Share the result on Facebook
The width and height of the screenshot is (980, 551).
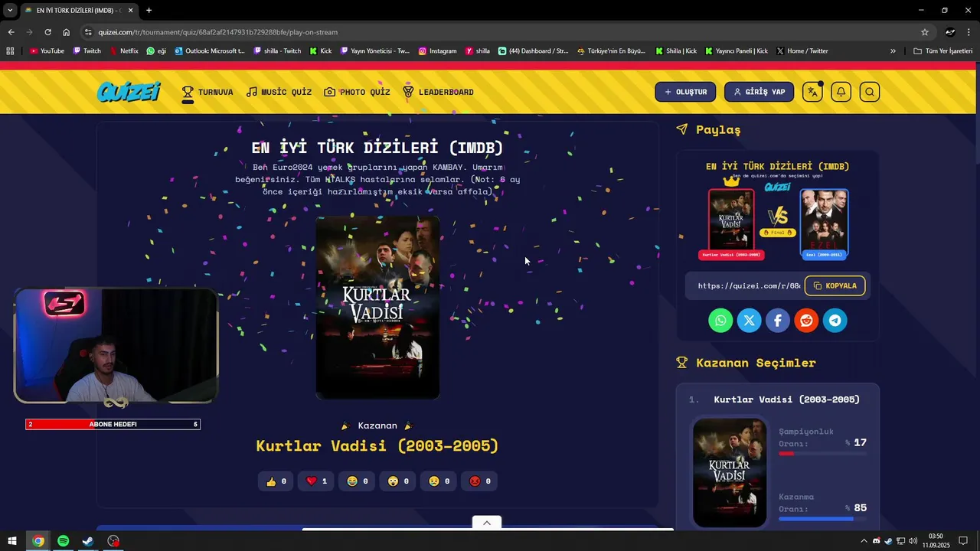point(777,321)
